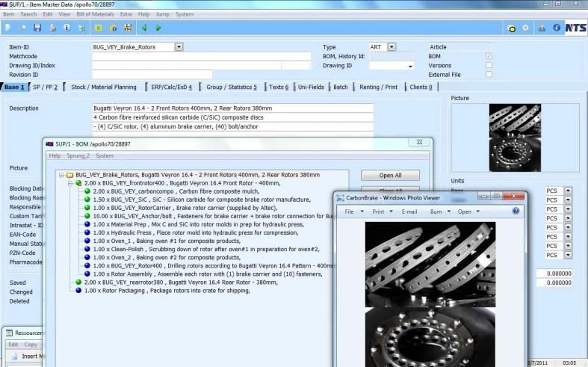
Task: Click the Search magnifier toolbar icon
Action: (x=22, y=28)
